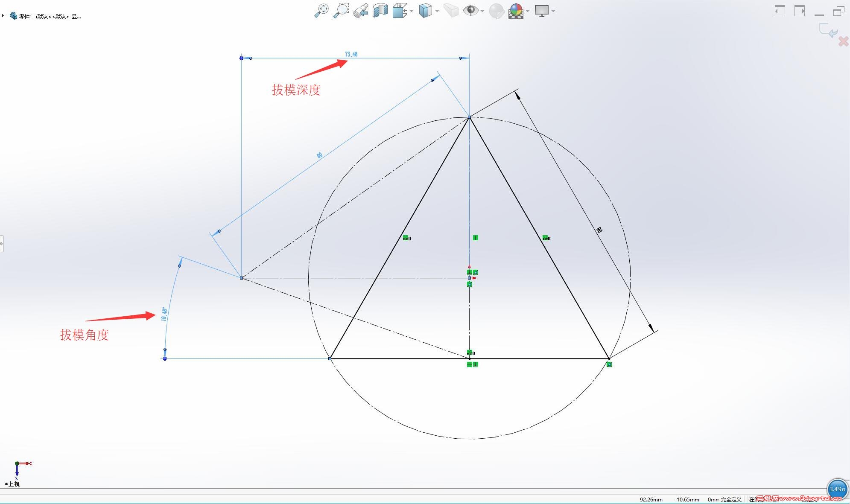Toggle Hide/Show Items eye icon
Screen dimensions: 850x504
click(x=470, y=10)
